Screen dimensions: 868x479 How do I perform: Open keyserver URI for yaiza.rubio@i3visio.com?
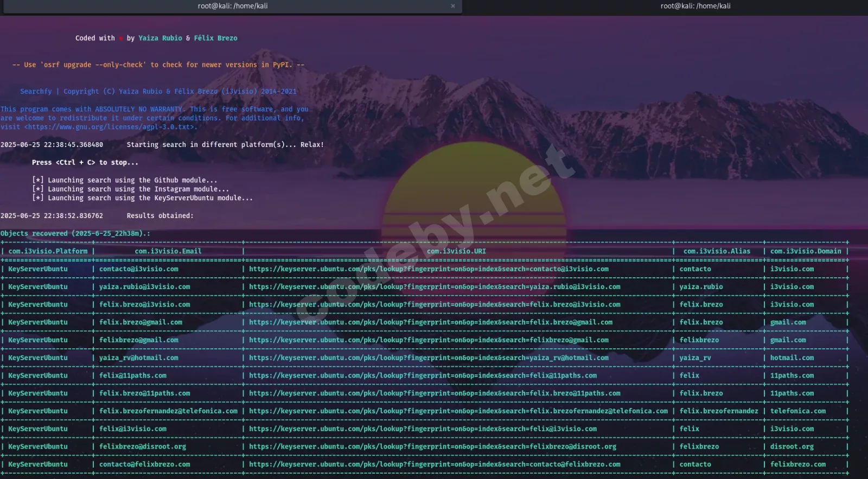click(x=435, y=287)
